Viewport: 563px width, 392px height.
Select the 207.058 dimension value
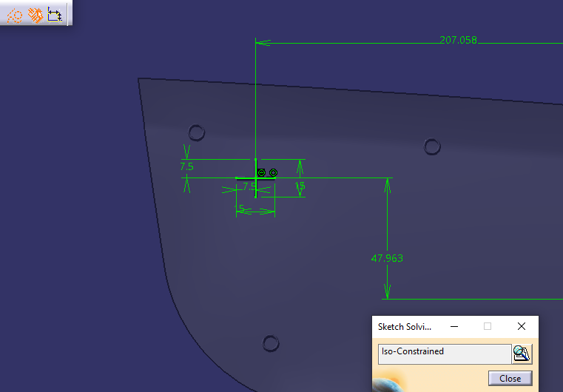[458, 40]
